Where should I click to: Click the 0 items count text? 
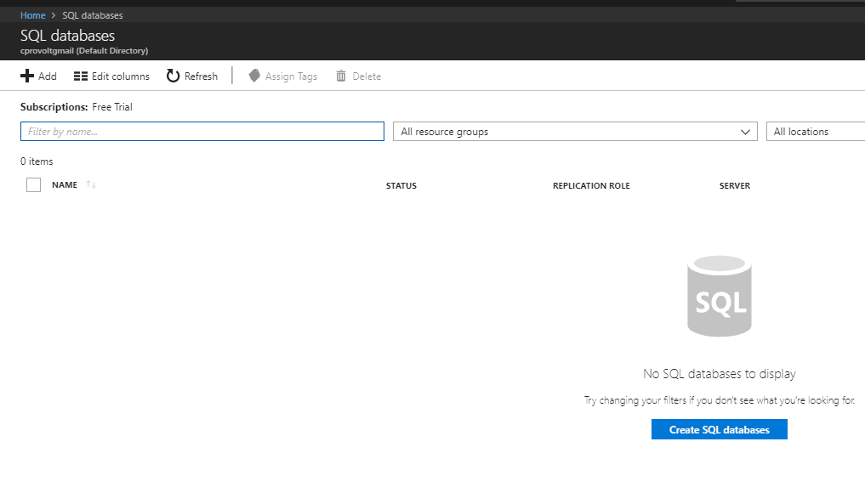[37, 161]
